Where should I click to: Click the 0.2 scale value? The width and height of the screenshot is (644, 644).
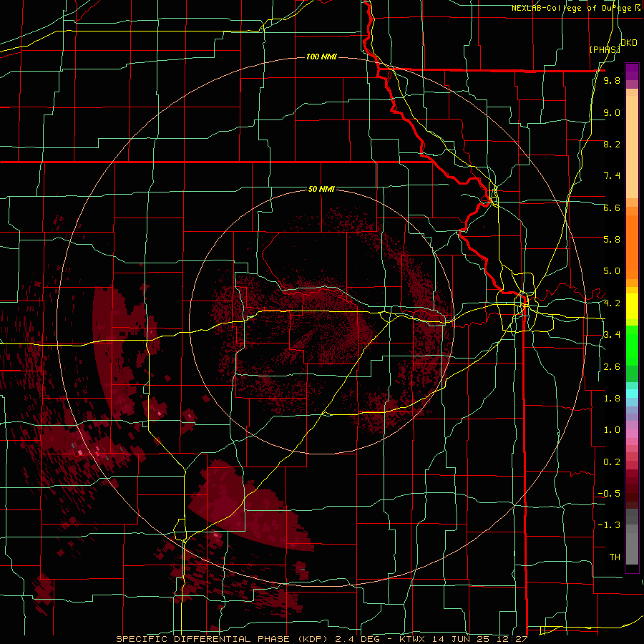click(x=612, y=462)
